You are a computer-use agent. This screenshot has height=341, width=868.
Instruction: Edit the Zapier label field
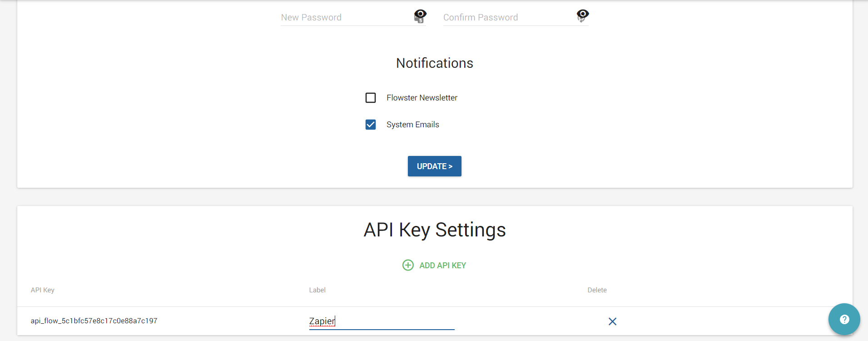382,321
